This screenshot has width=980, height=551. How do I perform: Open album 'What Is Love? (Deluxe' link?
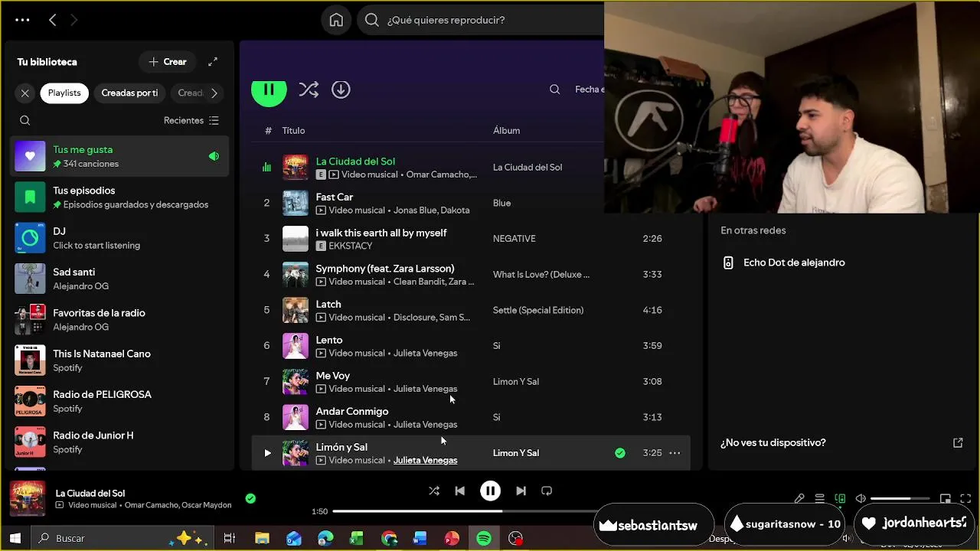541,274
